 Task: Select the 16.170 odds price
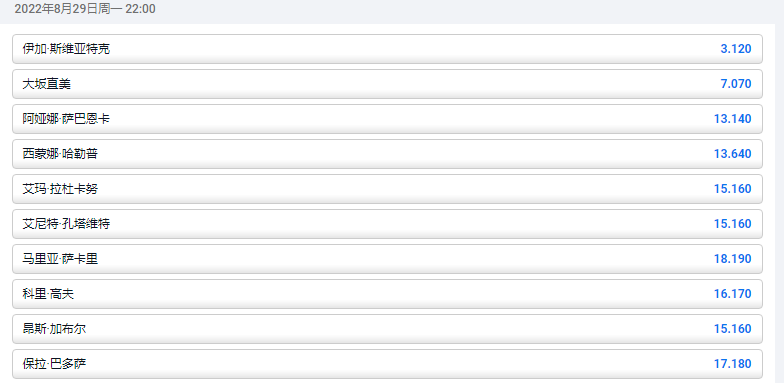[732, 294]
